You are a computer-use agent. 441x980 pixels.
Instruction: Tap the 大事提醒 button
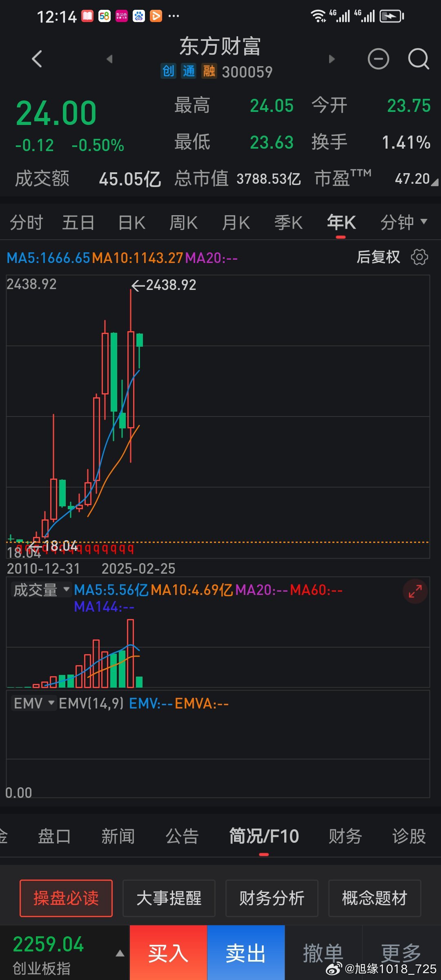pyautogui.click(x=169, y=898)
